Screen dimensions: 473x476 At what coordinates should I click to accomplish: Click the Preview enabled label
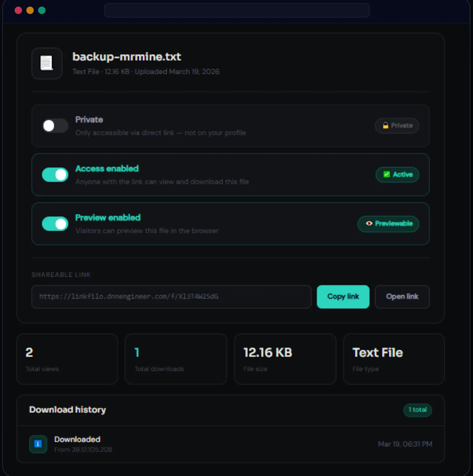[108, 217]
